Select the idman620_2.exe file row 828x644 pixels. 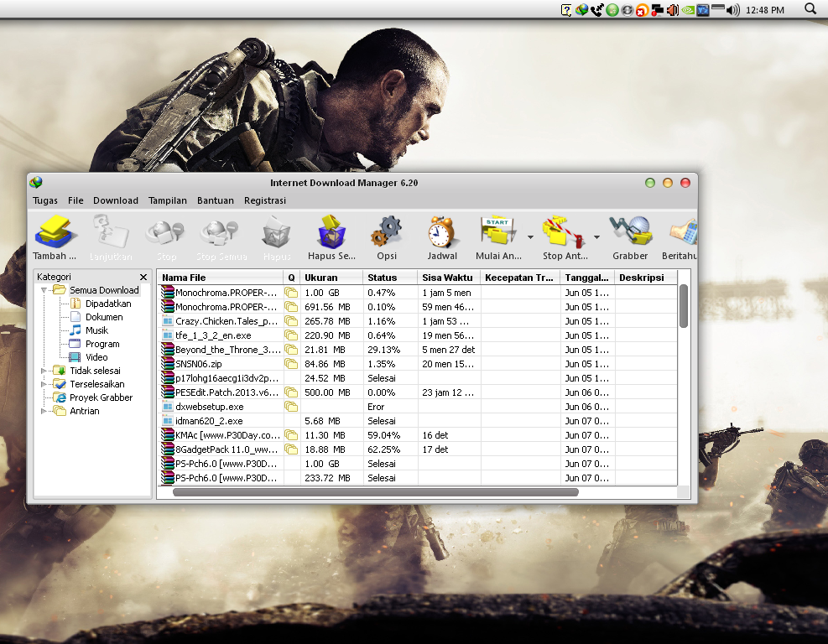(417, 421)
